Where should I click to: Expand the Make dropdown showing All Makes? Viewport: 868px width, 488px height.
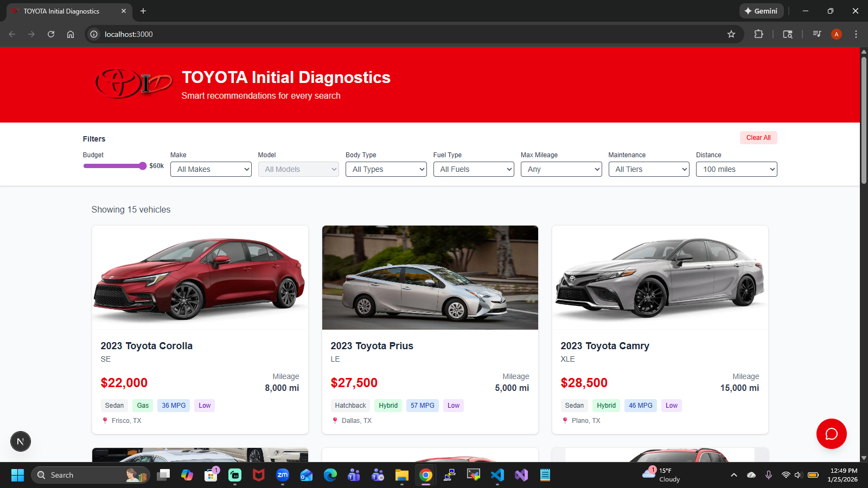[x=211, y=169]
